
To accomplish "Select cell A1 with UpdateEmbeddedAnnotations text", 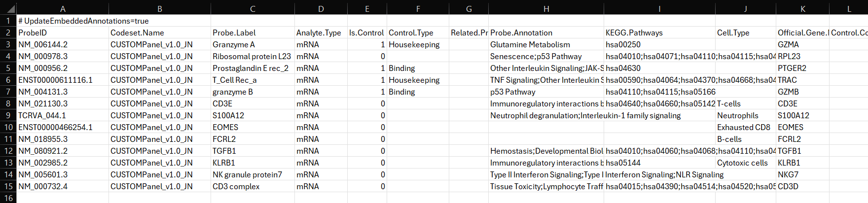I will [x=63, y=21].
